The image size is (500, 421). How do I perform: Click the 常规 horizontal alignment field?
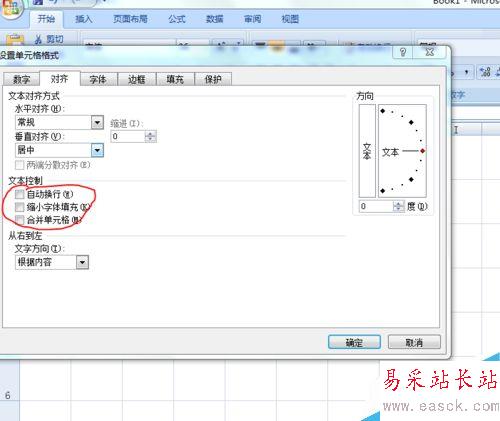tap(53, 122)
